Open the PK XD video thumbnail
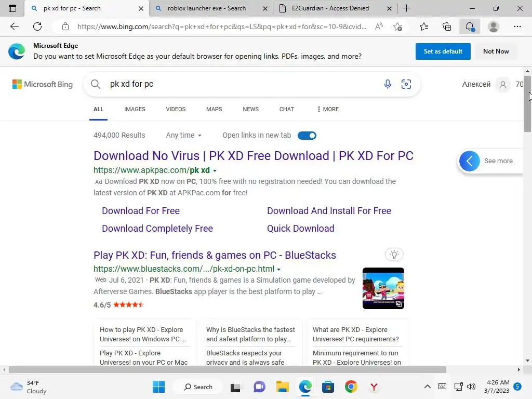532x399 pixels. (x=383, y=288)
